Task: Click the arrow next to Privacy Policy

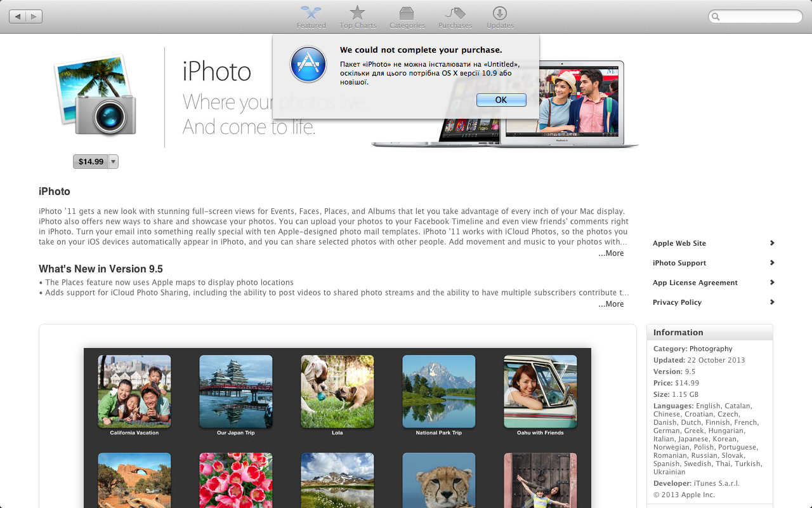Action: pyautogui.click(x=772, y=302)
